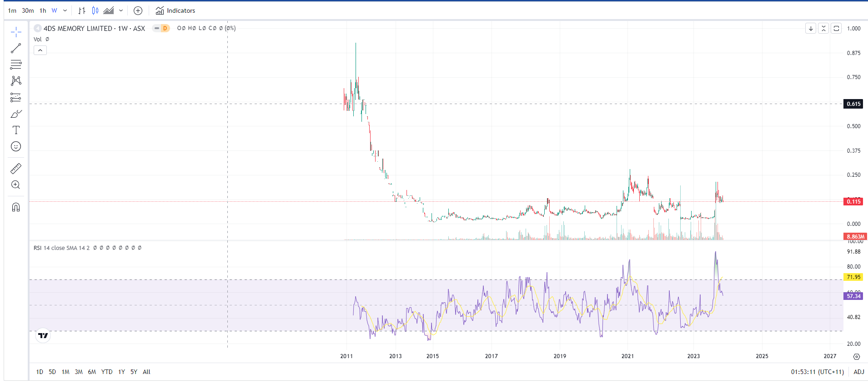Select the W weekly interval
The image size is (868, 384).
(x=54, y=10)
